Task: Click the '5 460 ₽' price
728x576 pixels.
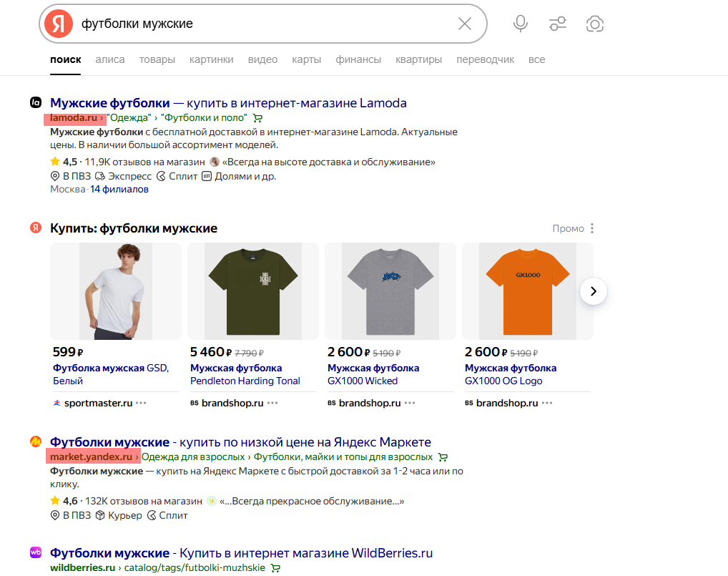Action: tap(211, 352)
